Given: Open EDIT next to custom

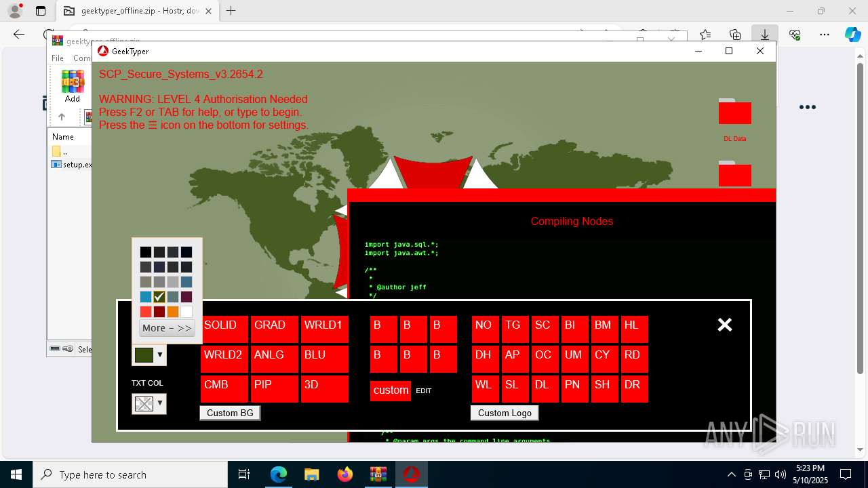Looking at the screenshot, I should tap(424, 391).
